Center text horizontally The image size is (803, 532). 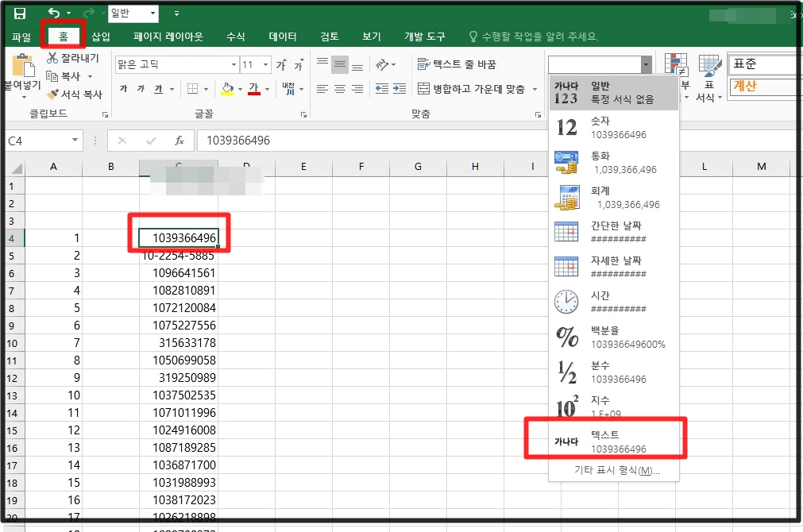pyautogui.click(x=339, y=89)
